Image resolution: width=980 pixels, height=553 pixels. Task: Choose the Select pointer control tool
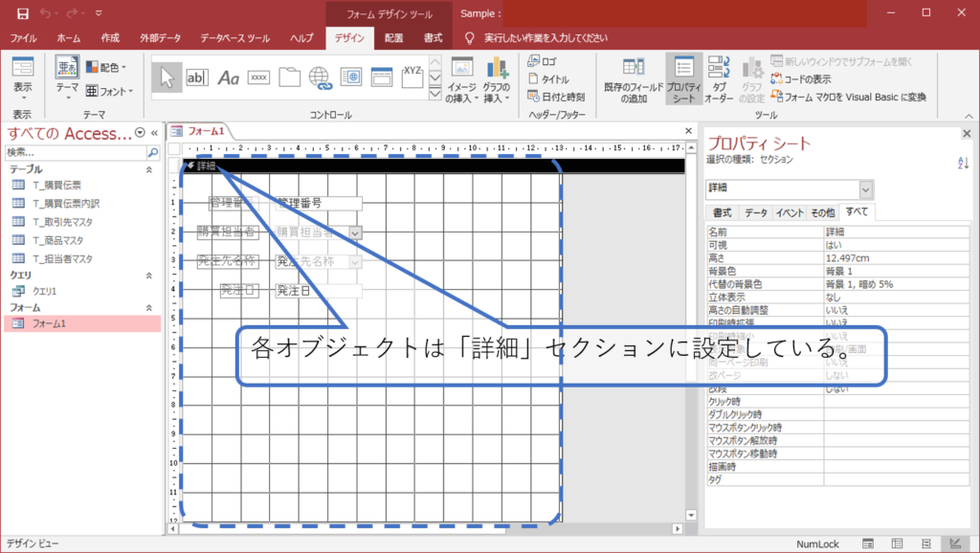tap(167, 77)
